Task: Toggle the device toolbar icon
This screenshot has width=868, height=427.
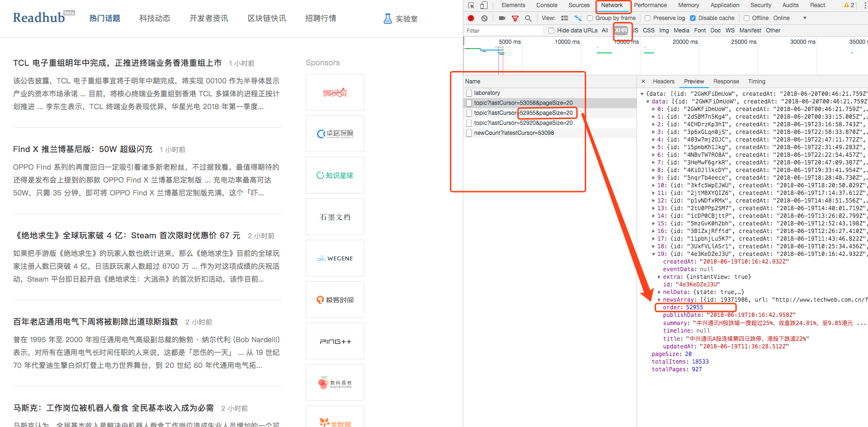Action: point(484,5)
